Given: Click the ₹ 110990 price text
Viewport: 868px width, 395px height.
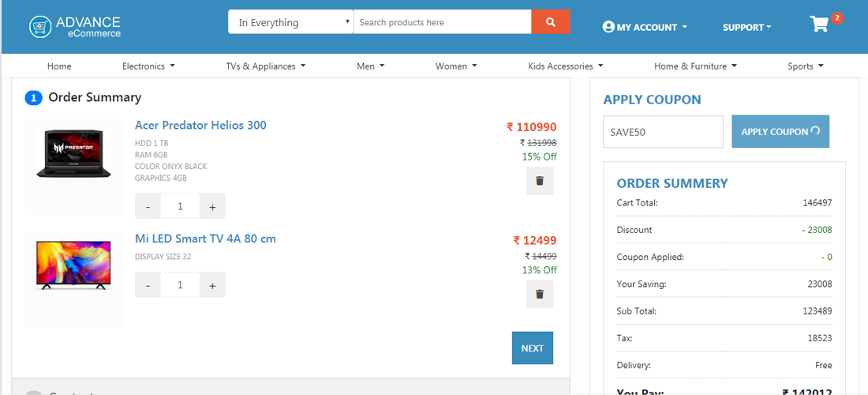Looking at the screenshot, I should 531,127.
